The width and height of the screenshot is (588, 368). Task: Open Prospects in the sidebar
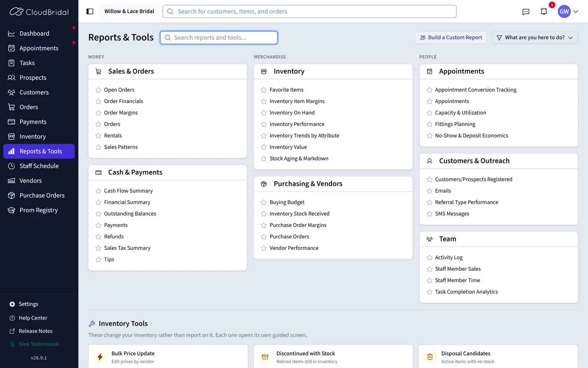(x=39, y=78)
